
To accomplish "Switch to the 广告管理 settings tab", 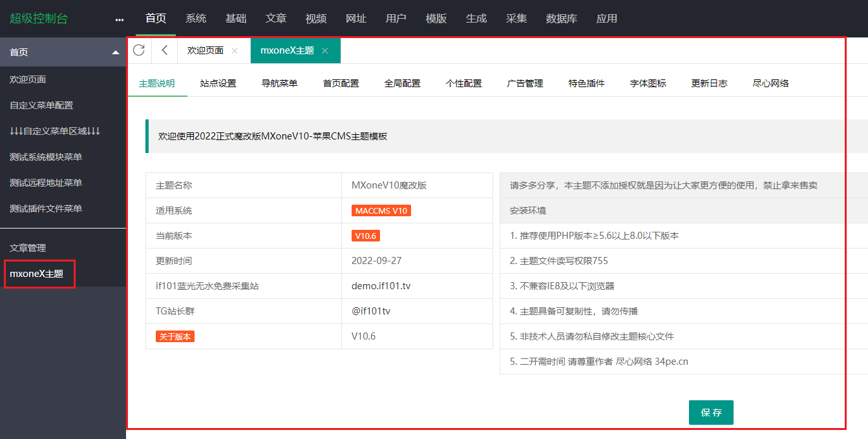I will (x=525, y=83).
